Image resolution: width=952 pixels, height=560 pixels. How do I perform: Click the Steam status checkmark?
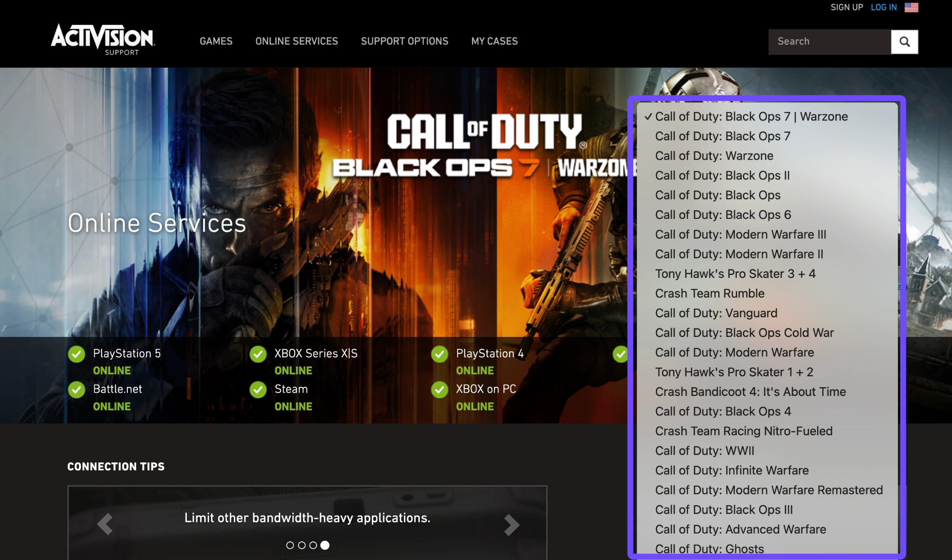click(x=258, y=390)
